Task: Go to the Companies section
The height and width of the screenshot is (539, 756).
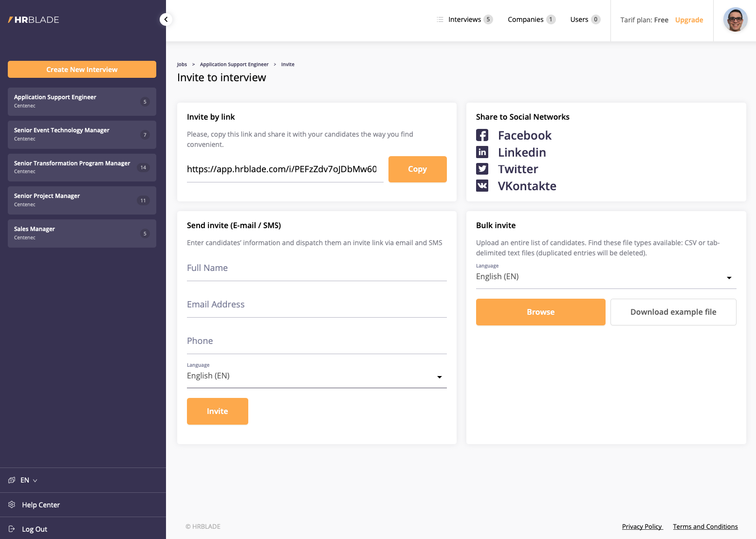Action: click(x=525, y=19)
